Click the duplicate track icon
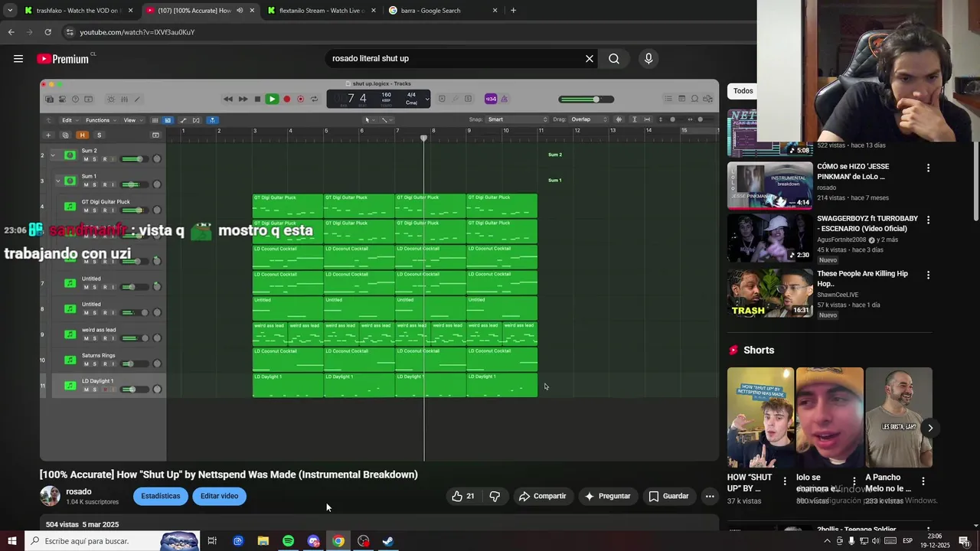 65,135
